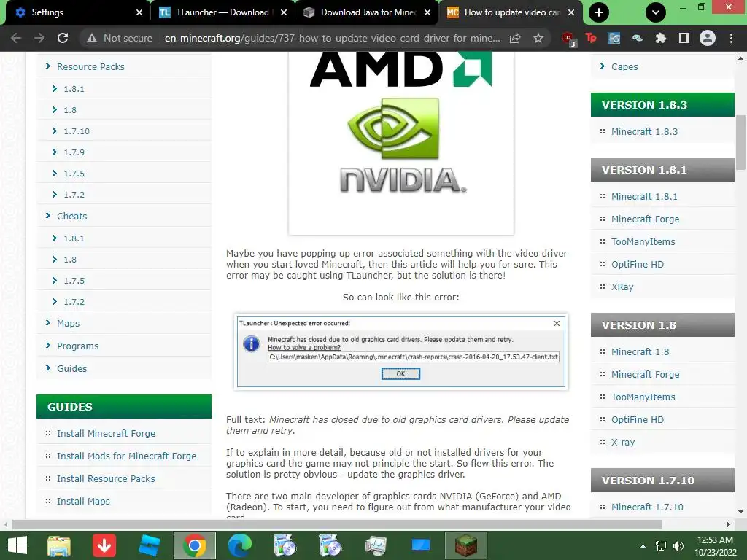Open the Install Resource Packs guide

tap(106, 478)
